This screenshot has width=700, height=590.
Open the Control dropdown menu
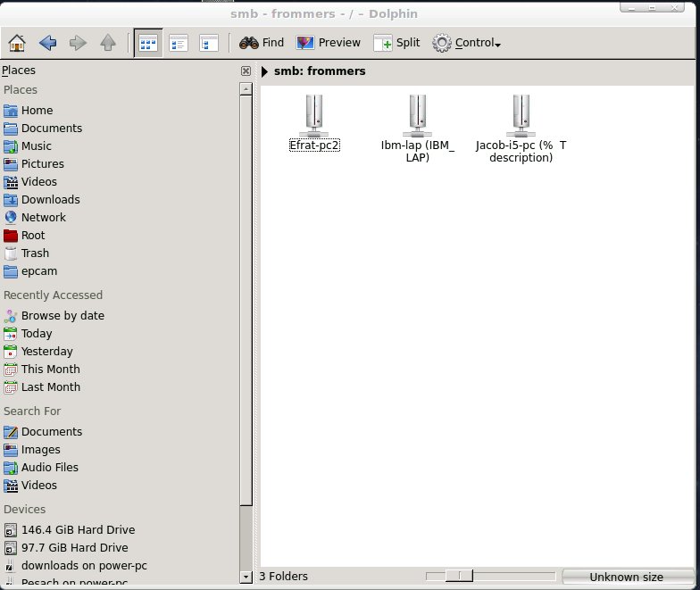coord(466,43)
